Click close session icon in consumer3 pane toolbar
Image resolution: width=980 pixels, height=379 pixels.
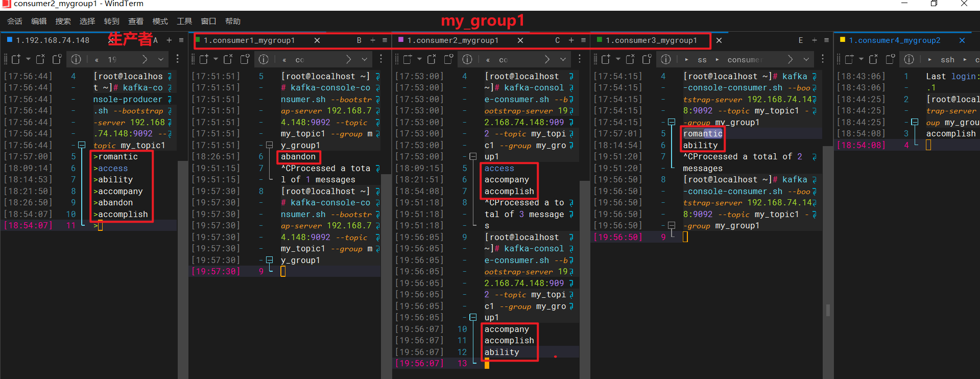[x=630, y=59]
